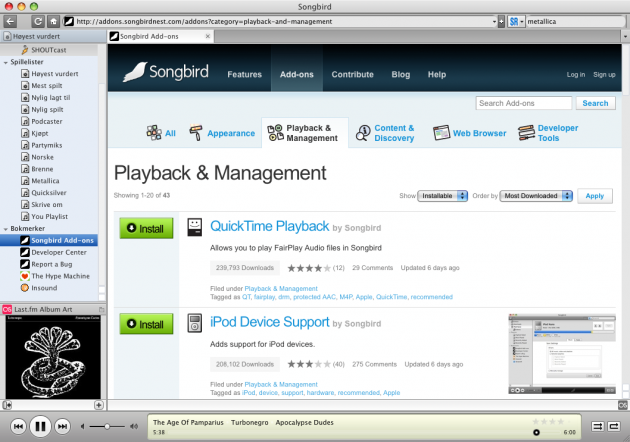Image resolution: width=630 pixels, height=442 pixels.
Task: Click the iPod Device Support add-on icon
Action: tap(195, 323)
